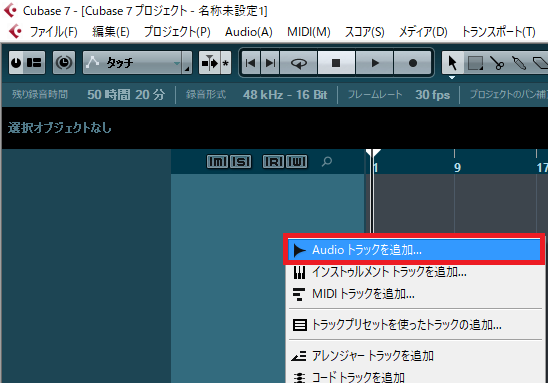Select the Split scissors tool
The image size is (548, 383).
497,63
